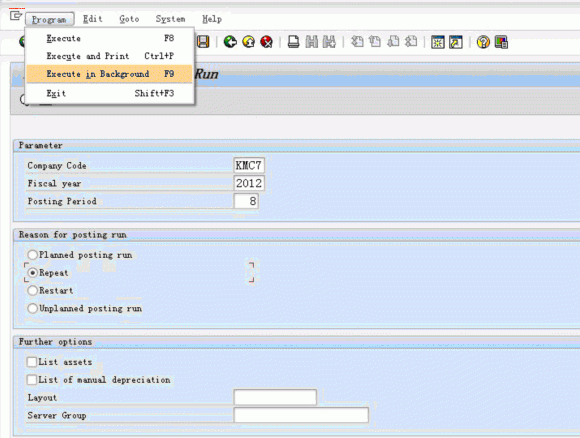580x438 pixels.
Task: Click the green Back arrow icon
Action: click(x=230, y=42)
